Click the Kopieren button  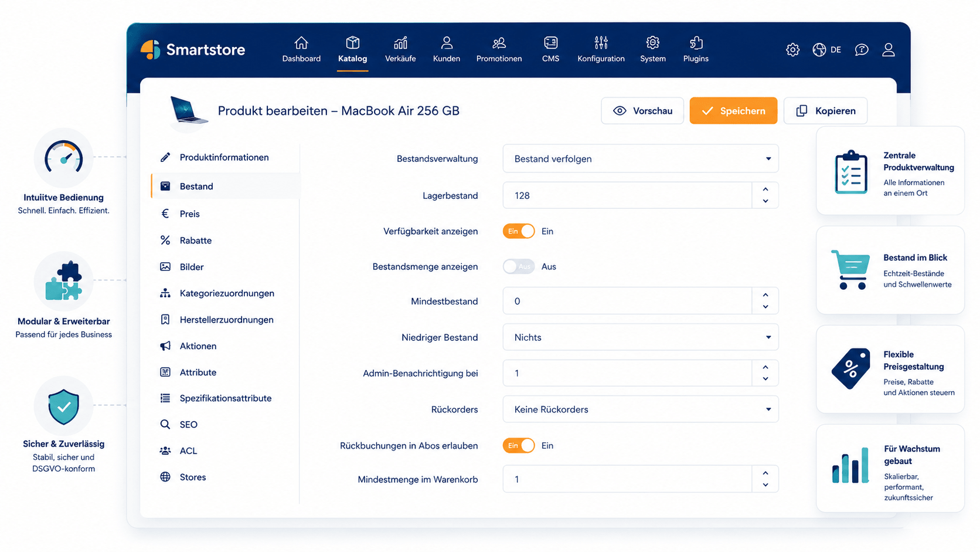(x=825, y=111)
